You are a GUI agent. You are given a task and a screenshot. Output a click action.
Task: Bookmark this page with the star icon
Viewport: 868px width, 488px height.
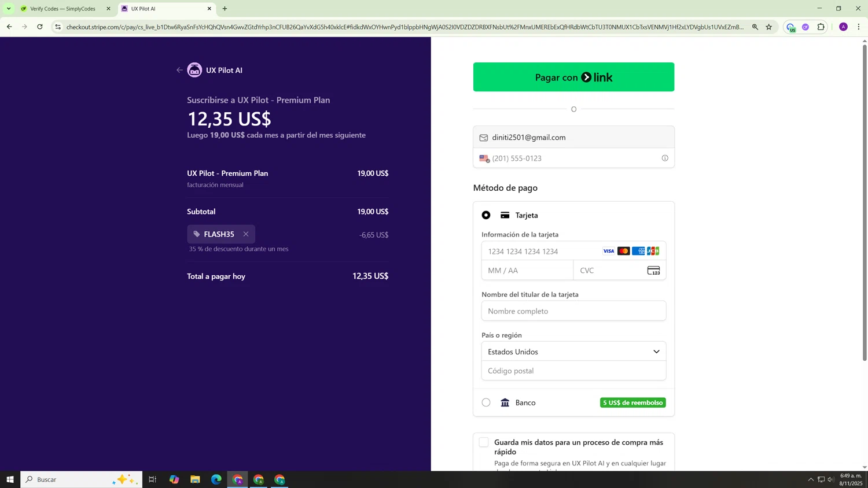click(x=769, y=27)
